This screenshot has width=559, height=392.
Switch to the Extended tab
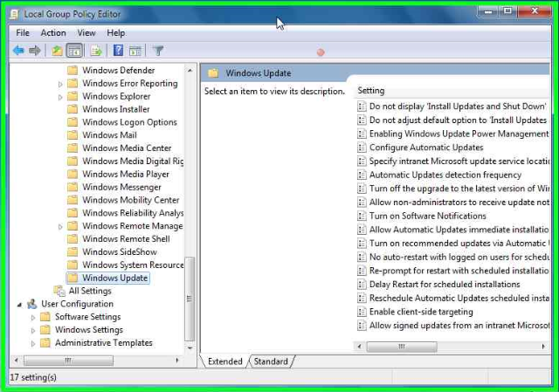(x=225, y=361)
